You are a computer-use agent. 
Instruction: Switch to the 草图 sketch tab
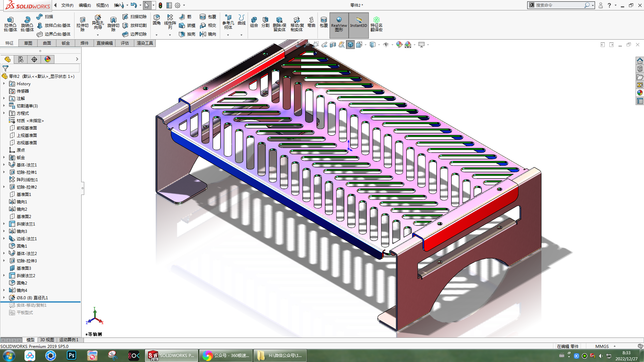coord(28,43)
